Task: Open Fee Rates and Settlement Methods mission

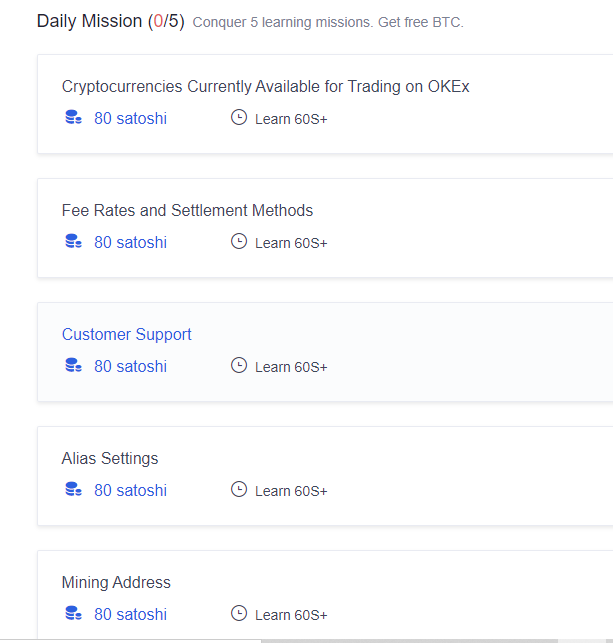Action: pos(187,210)
